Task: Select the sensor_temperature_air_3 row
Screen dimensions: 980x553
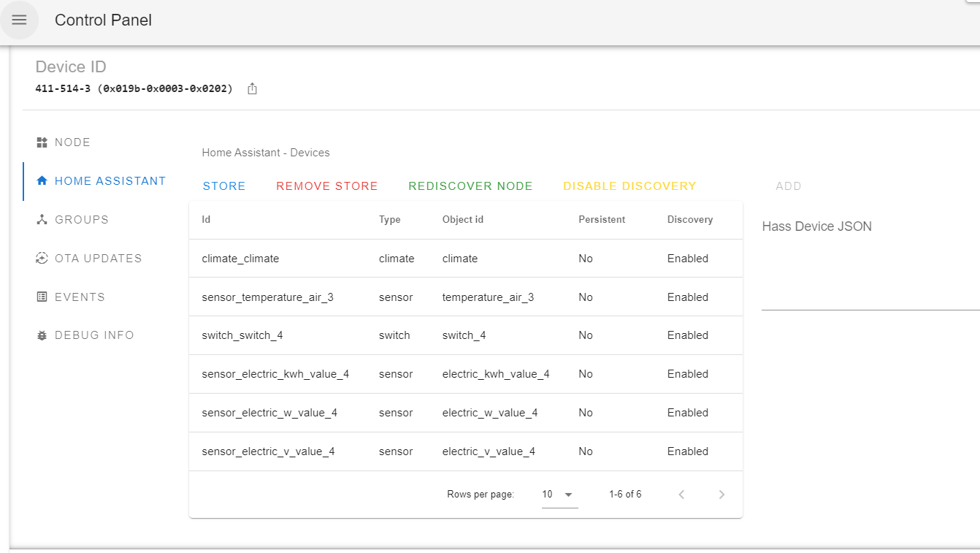Action: click(466, 297)
